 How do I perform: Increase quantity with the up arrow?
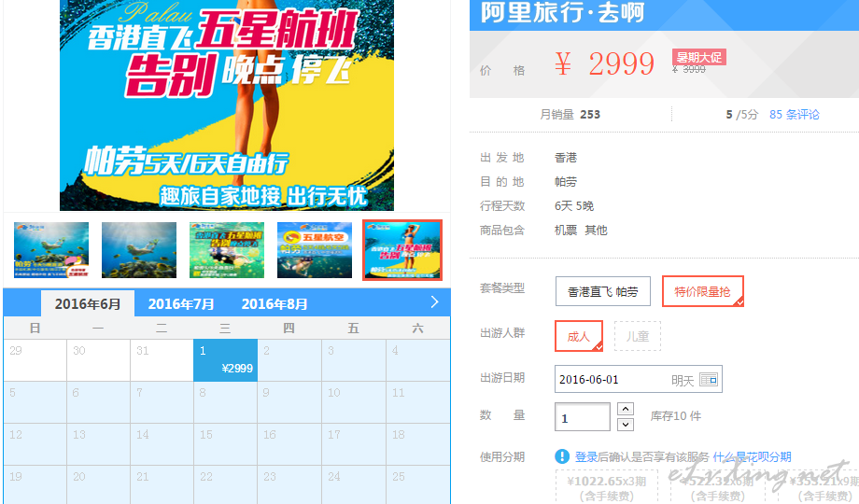click(x=625, y=409)
